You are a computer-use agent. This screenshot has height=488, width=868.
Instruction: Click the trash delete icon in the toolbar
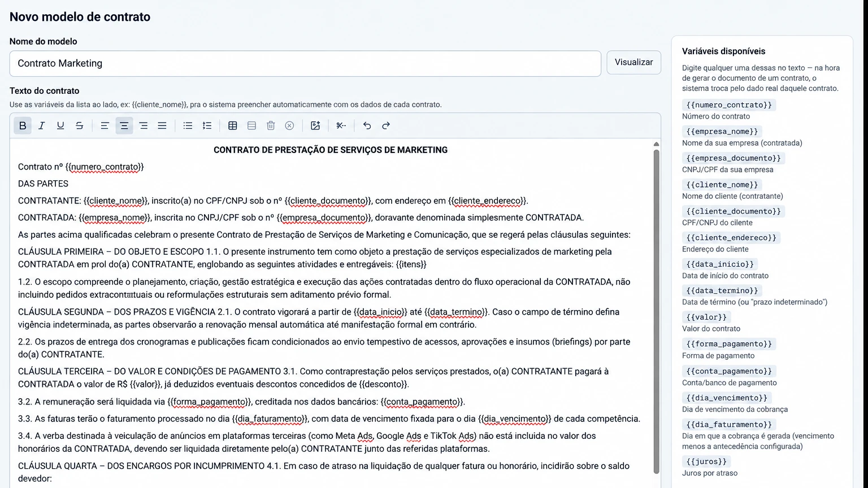(x=271, y=125)
